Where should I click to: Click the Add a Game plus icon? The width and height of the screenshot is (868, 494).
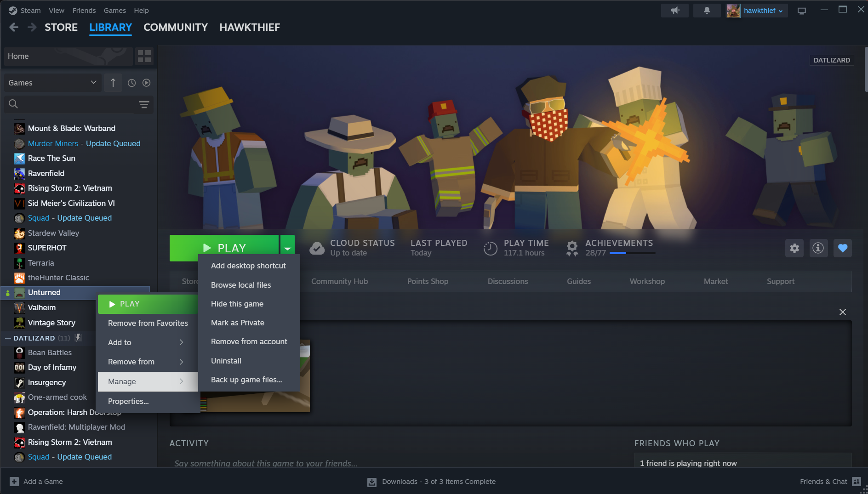click(x=14, y=482)
